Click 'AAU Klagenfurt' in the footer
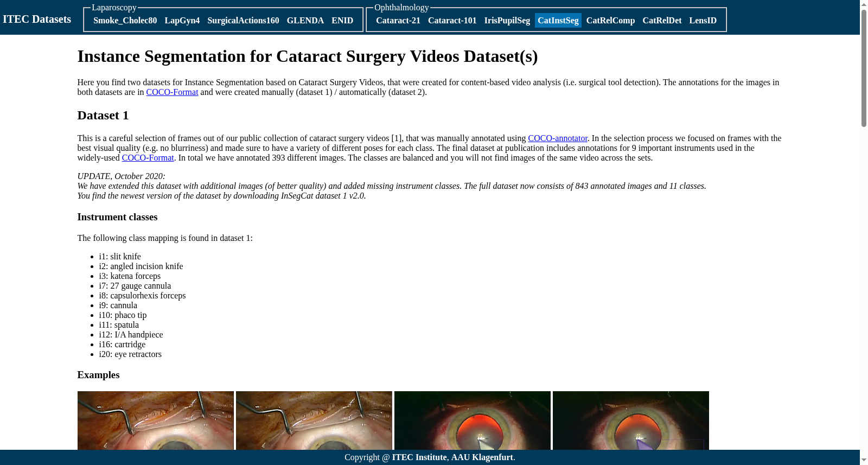 coord(482,457)
